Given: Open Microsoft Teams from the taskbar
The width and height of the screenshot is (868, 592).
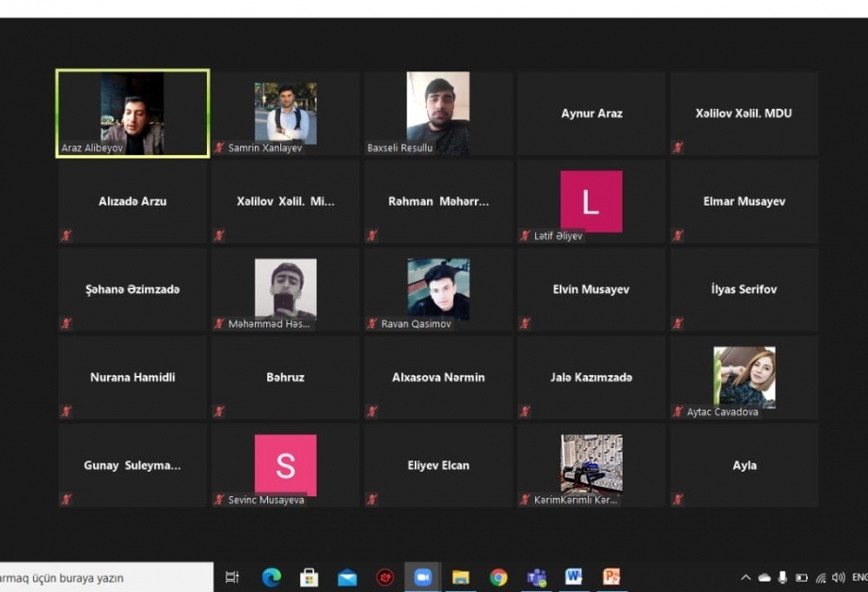Looking at the screenshot, I should tap(536, 578).
